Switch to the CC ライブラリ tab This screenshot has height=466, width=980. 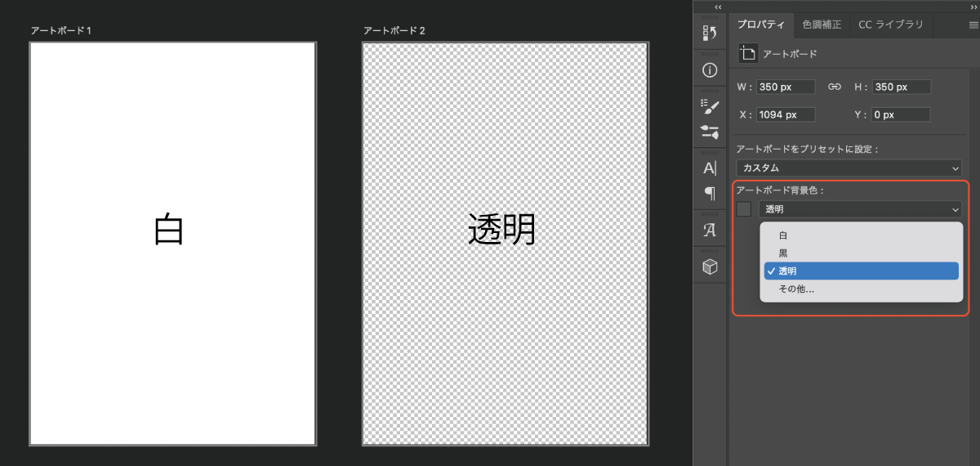click(x=891, y=25)
